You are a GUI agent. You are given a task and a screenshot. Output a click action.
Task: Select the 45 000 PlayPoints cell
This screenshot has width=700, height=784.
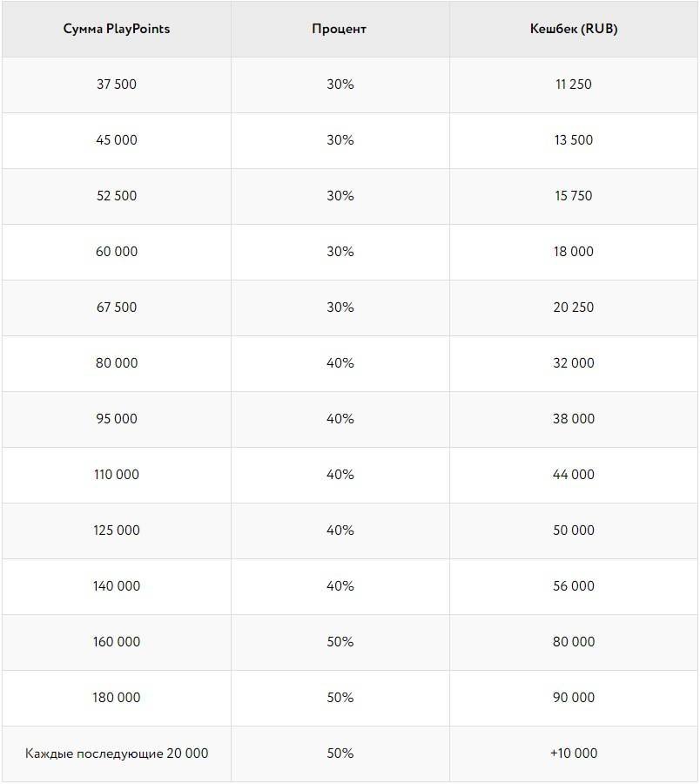click(117, 140)
